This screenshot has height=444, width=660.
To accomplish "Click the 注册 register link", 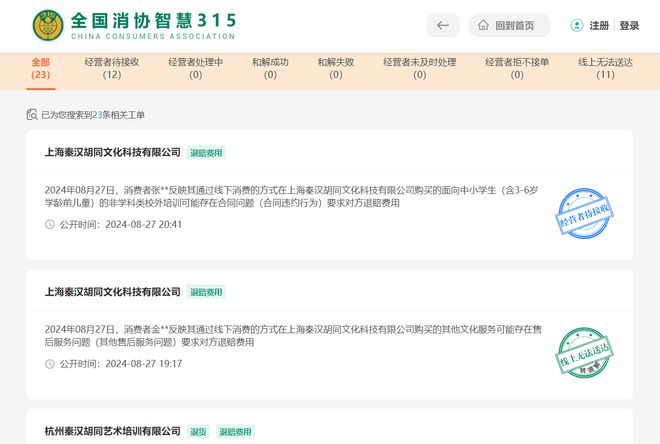I will pos(599,26).
